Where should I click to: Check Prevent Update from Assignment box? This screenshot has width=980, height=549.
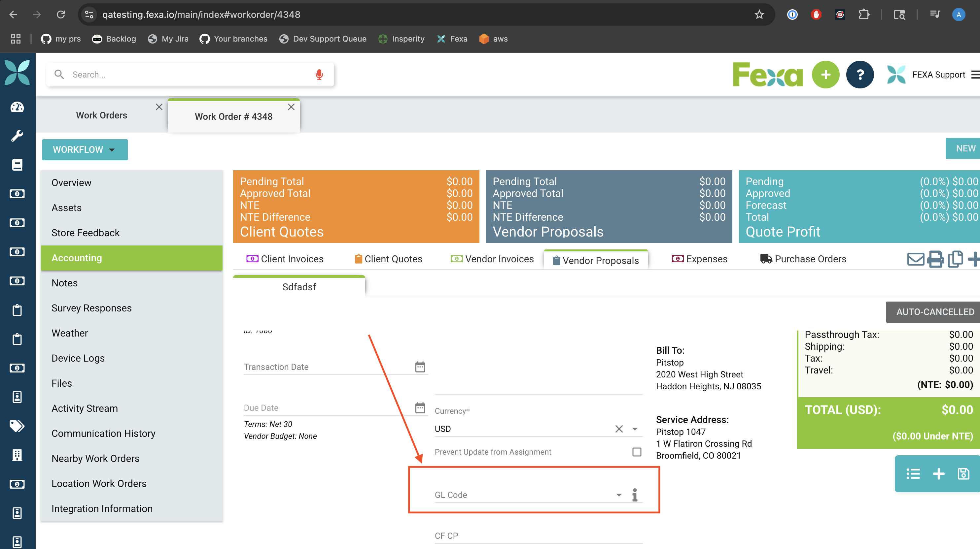click(637, 452)
